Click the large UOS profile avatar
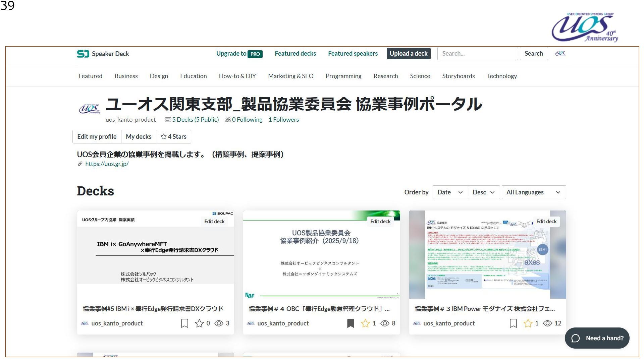The width and height of the screenshot is (644, 362). (89, 108)
